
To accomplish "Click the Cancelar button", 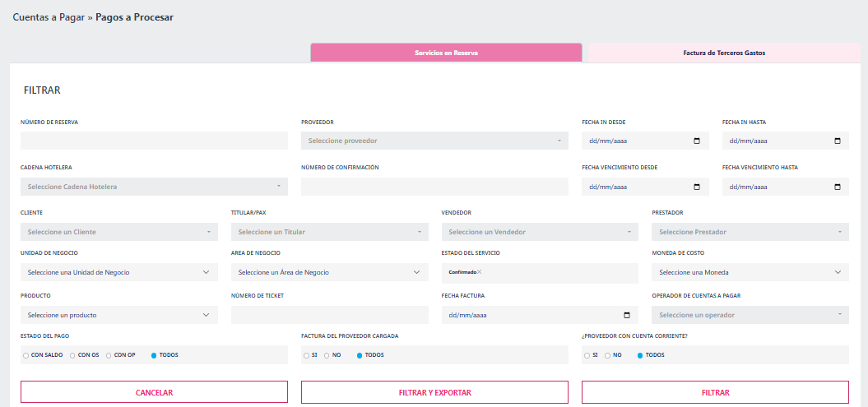I will pos(154,392).
